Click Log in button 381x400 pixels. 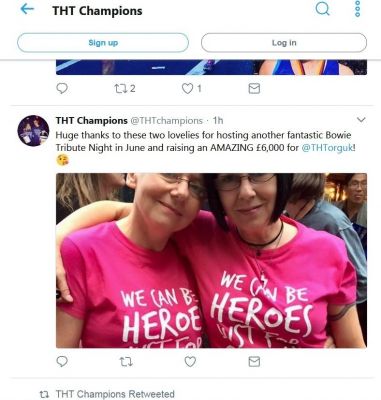(284, 43)
